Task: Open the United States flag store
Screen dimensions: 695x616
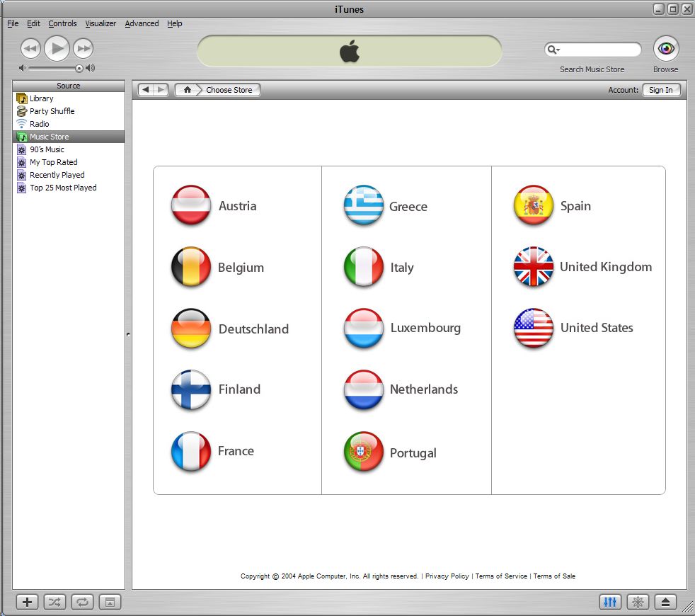Action: (x=533, y=328)
